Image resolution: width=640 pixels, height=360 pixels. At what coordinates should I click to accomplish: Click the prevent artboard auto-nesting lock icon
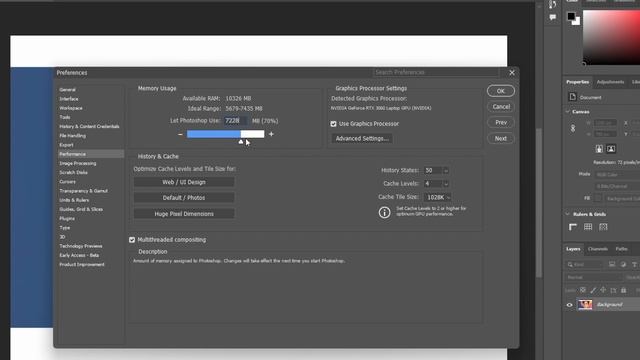pyautogui.click(x=613, y=290)
